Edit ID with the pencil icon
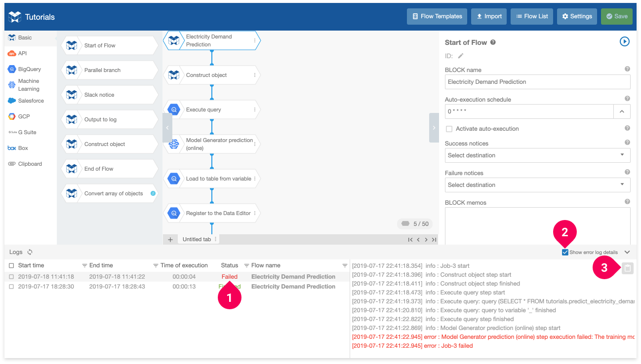 (461, 56)
